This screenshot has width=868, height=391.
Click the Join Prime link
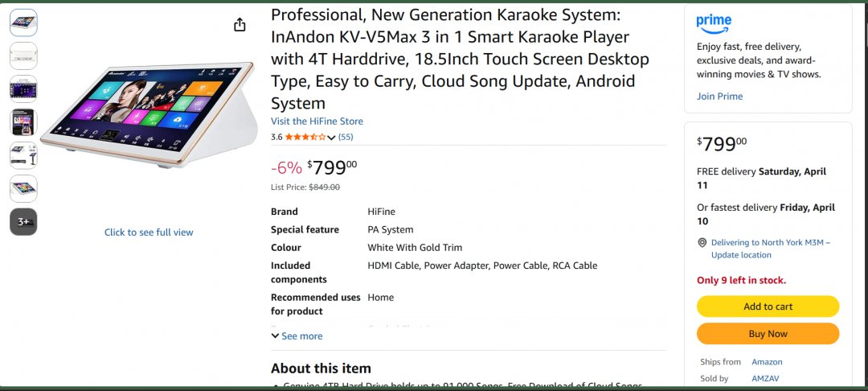point(719,97)
